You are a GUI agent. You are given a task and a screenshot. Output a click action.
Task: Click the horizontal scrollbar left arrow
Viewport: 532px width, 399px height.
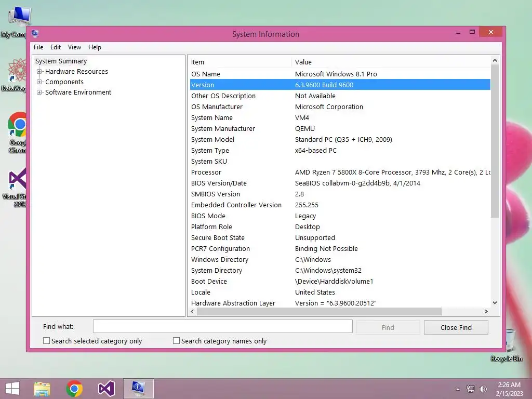click(192, 312)
